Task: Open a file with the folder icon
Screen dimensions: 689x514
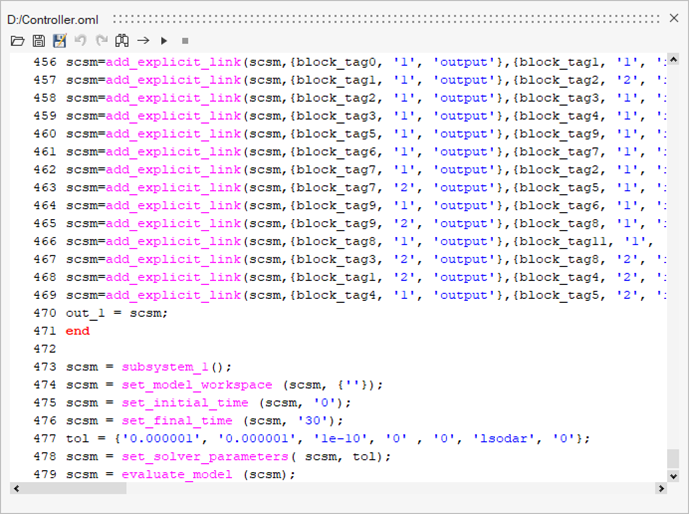Action: pos(17,41)
